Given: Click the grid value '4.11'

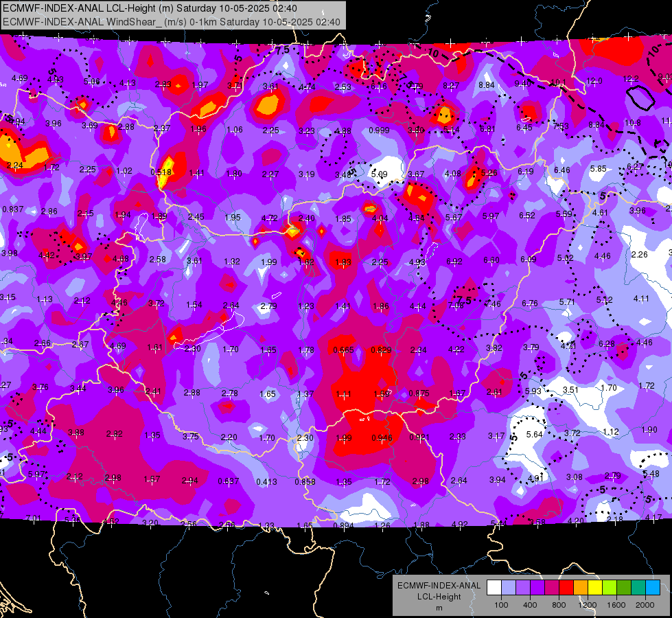Looking at the screenshot, I should [641, 299].
